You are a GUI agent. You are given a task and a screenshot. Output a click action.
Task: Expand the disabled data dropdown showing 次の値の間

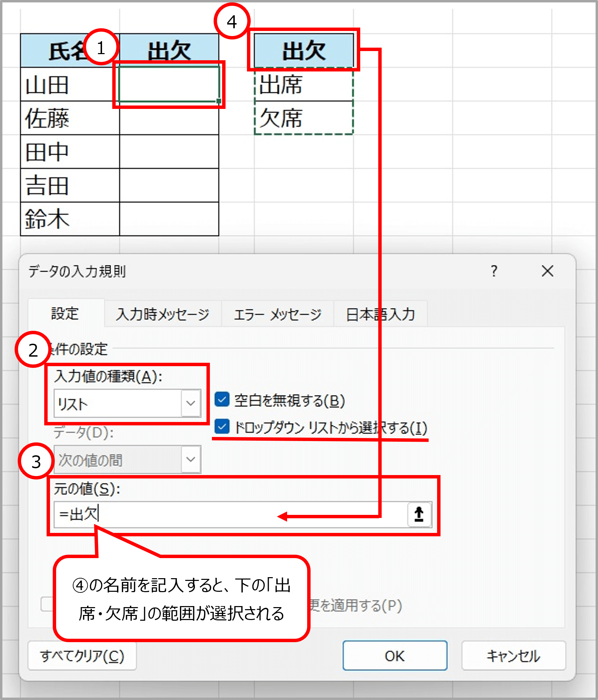(x=190, y=459)
